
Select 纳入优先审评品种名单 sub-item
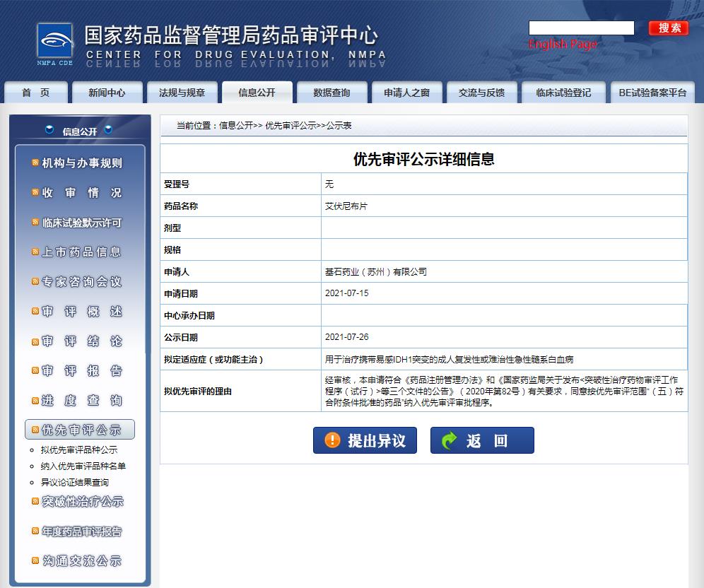[x=83, y=466]
